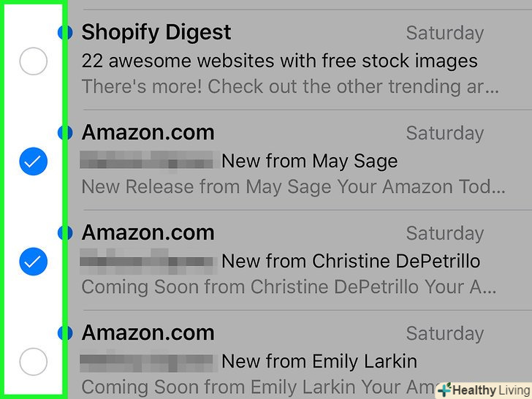Image resolution: width=532 pixels, height=399 pixels.
Task: Click Saturday date on Shopify Digest email
Action: click(444, 34)
